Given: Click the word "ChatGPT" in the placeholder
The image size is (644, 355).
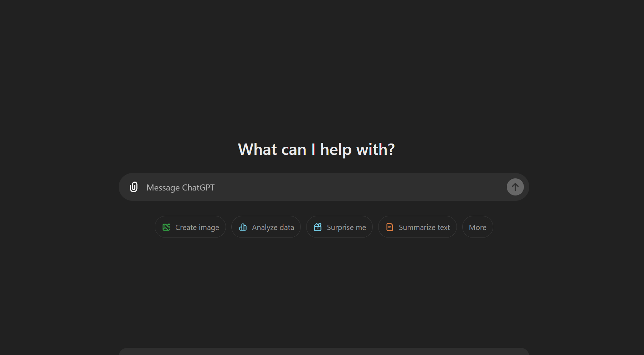Looking at the screenshot, I should click(198, 188).
